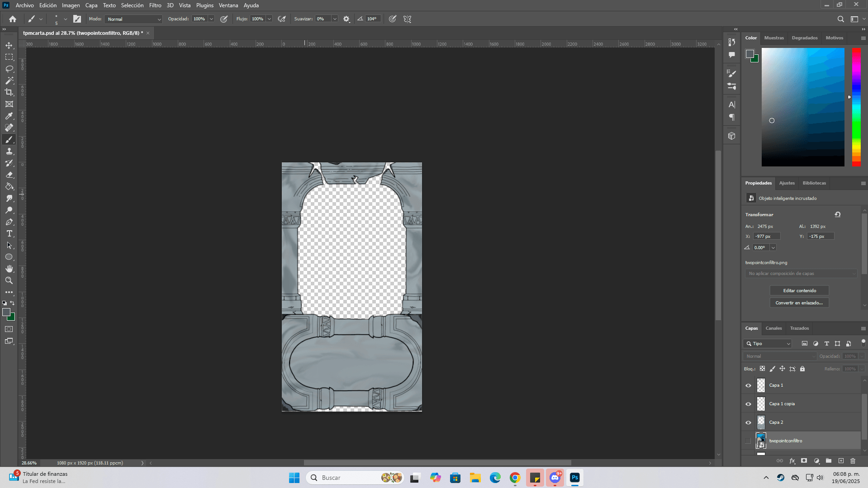Open the layer filter Tipo dropdown
Image resolution: width=868 pixels, height=488 pixels.
[768, 344]
